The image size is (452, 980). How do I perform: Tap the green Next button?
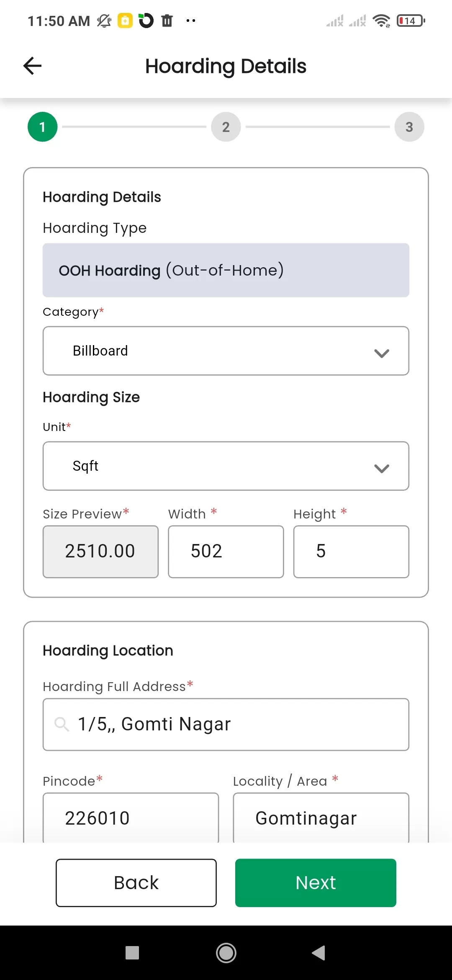316,883
